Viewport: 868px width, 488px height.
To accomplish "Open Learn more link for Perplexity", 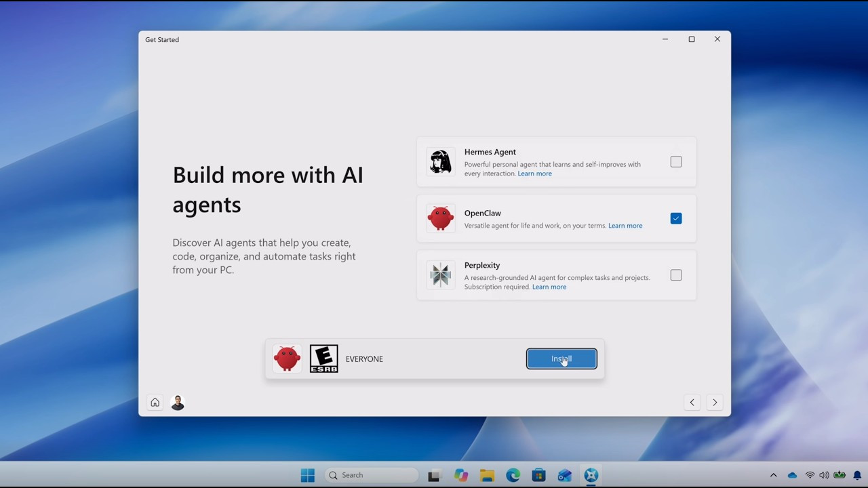I will click(x=549, y=287).
